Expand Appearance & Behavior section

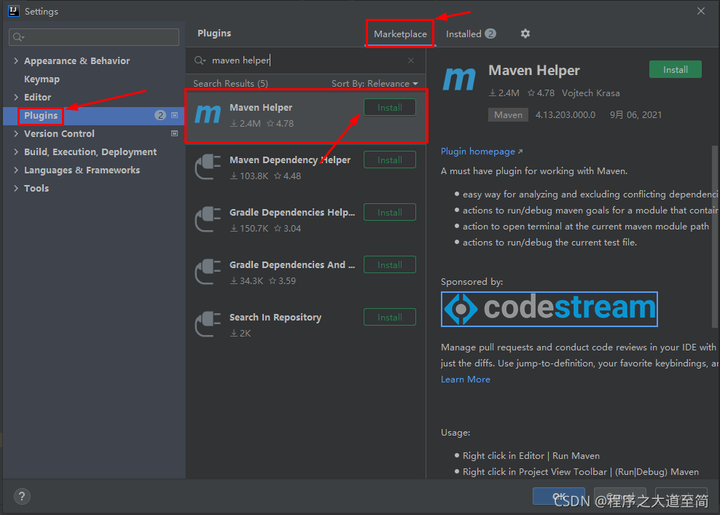point(16,61)
